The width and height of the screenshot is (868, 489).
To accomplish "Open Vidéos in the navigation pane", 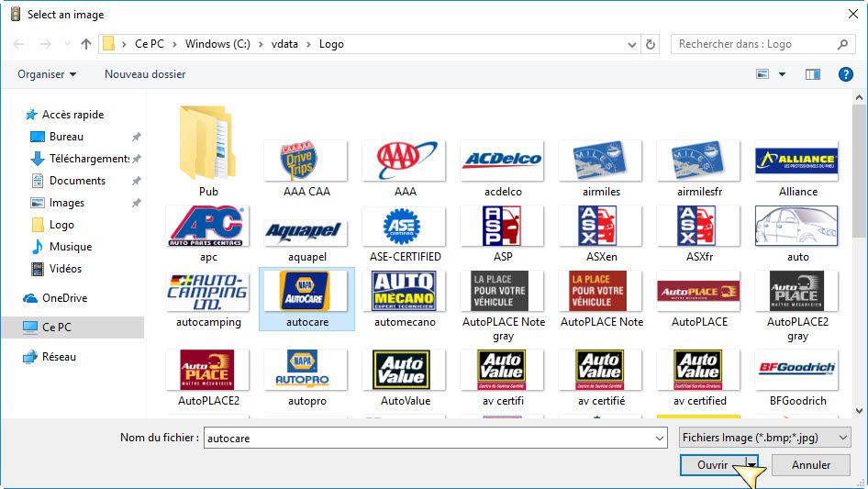I will point(65,269).
